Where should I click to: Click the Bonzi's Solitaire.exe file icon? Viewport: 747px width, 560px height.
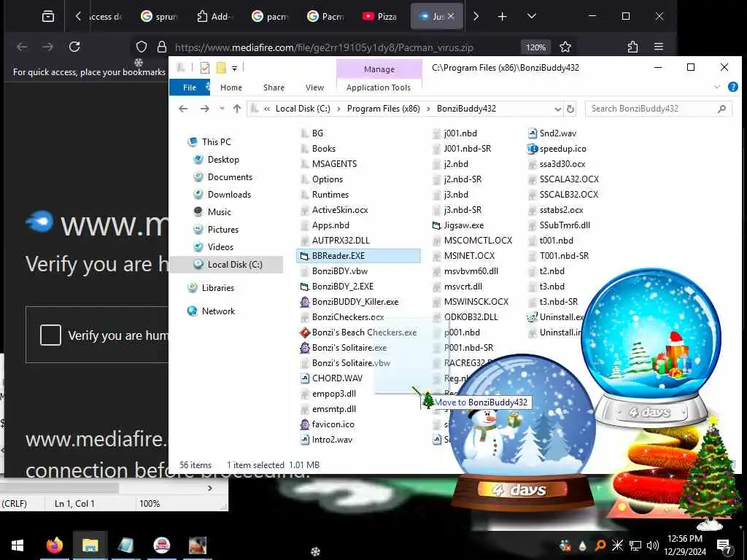click(x=305, y=348)
